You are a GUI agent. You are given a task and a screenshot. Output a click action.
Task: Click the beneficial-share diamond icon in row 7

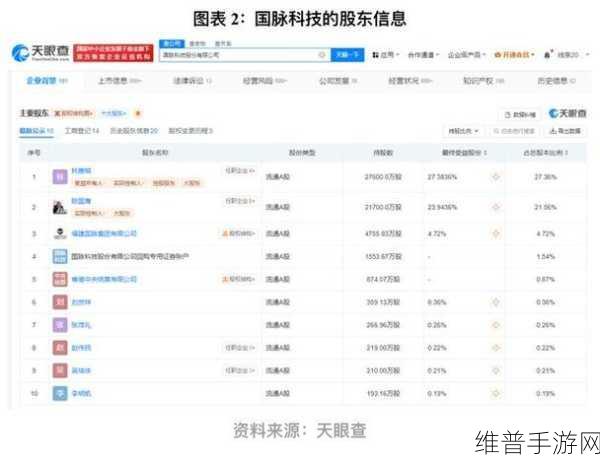(x=496, y=325)
